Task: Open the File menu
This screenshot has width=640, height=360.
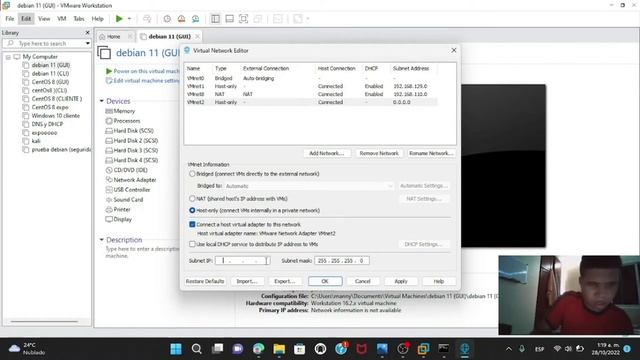Action: click(10, 19)
